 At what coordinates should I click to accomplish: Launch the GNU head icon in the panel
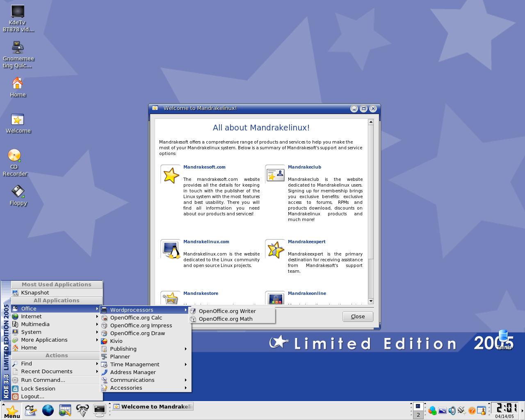(82, 410)
